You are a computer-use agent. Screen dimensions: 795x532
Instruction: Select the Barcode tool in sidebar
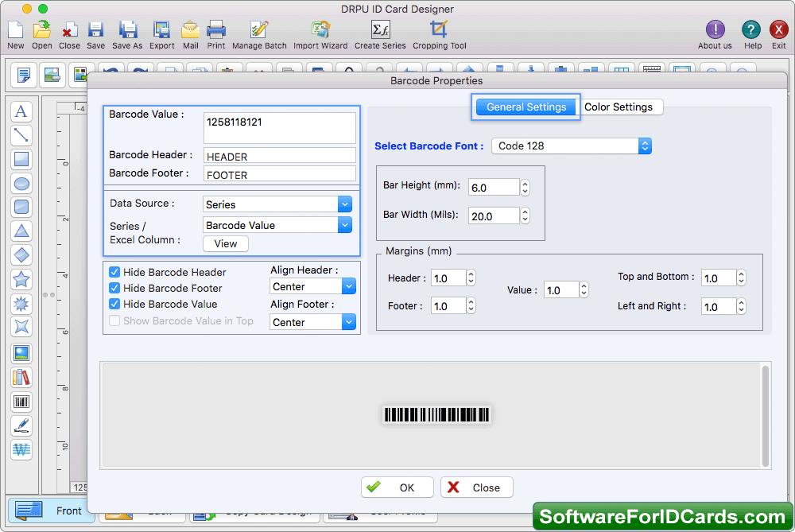click(x=21, y=402)
